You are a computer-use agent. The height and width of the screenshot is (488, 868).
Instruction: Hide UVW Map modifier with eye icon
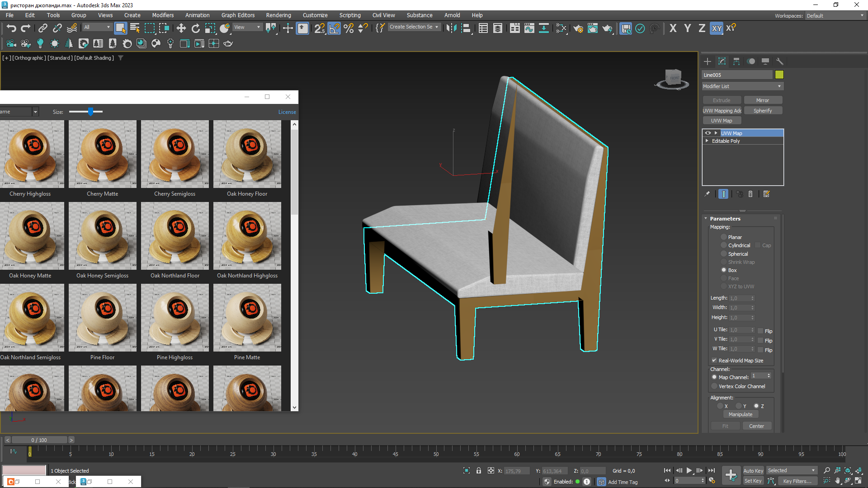coord(708,133)
